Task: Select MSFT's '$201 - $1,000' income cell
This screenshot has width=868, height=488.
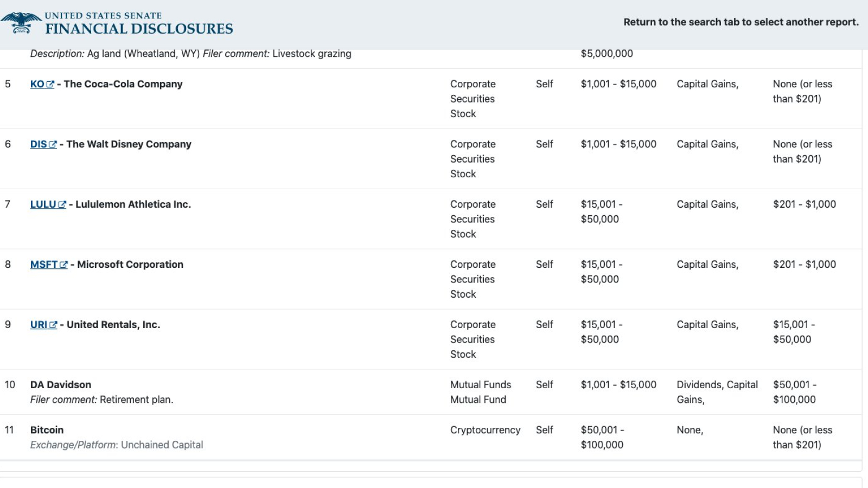Action: (x=805, y=265)
